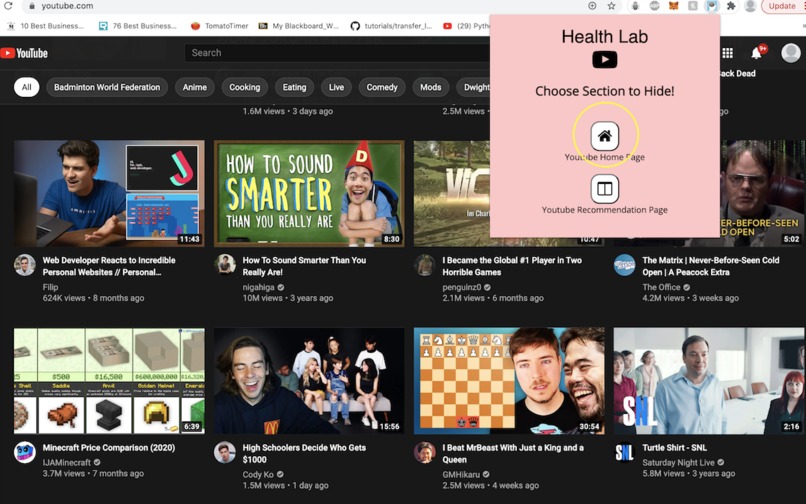Viewport: 806px width, 504px height.
Task: Click channel name 'Cody Ko'
Action: point(258,474)
